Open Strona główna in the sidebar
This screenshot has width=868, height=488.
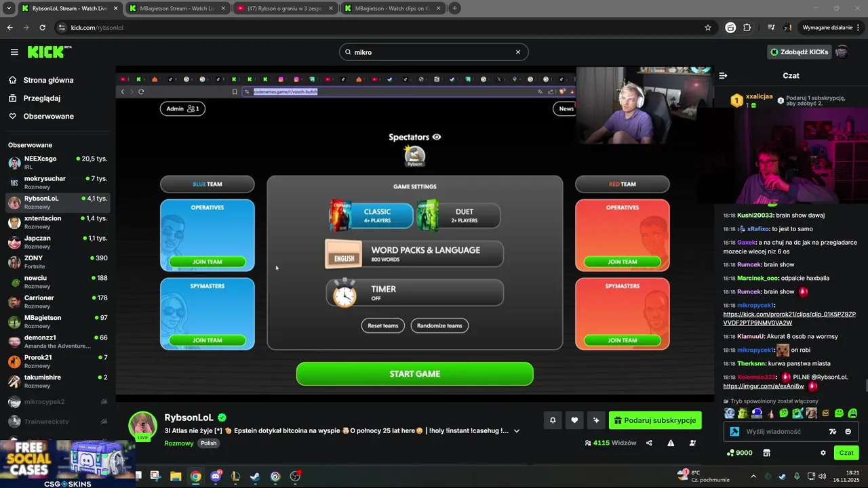tap(48, 80)
